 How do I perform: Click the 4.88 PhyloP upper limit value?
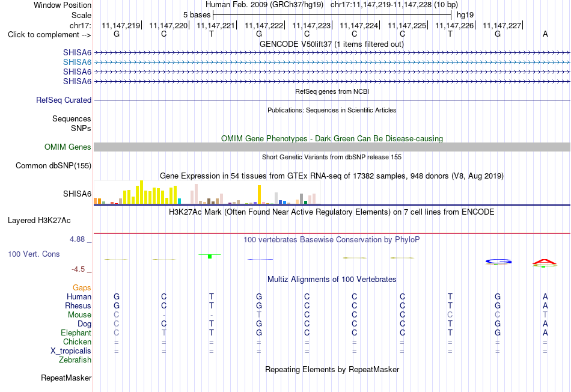[x=77, y=239]
